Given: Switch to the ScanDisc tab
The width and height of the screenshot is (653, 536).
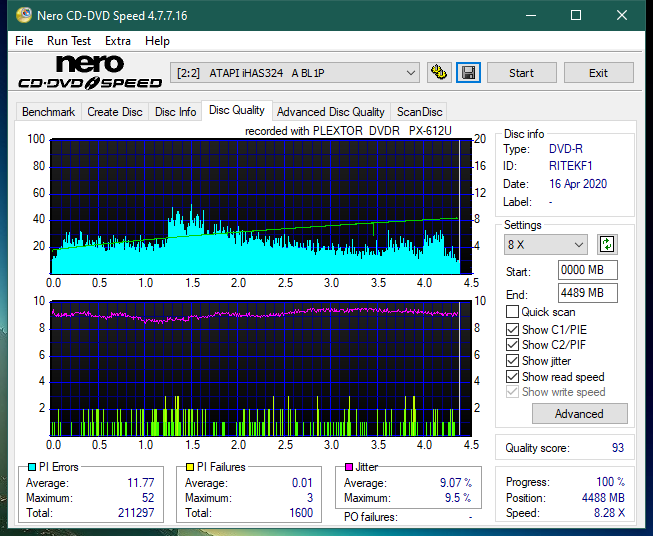Looking at the screenshot, I should click(x=419, y=112).
